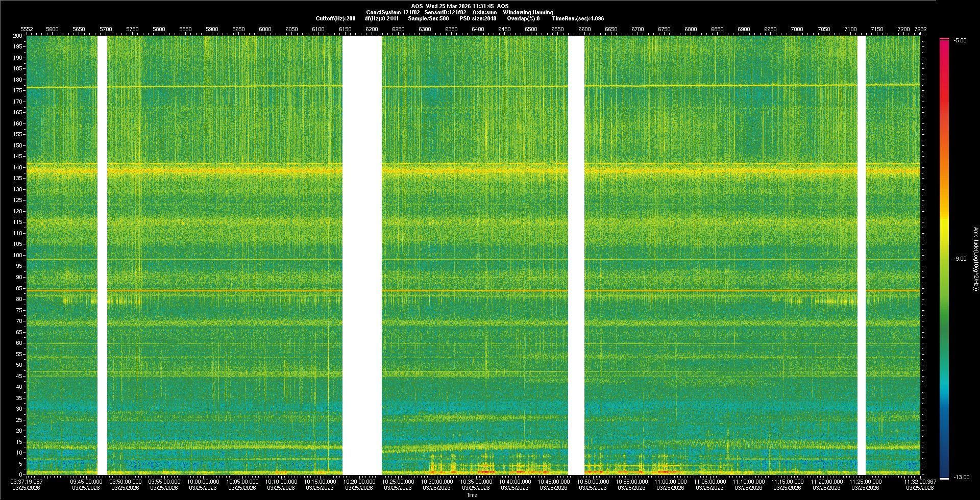
Task: Click the 11:32:00.367 end time label
Action: click(x=920, y=481)
